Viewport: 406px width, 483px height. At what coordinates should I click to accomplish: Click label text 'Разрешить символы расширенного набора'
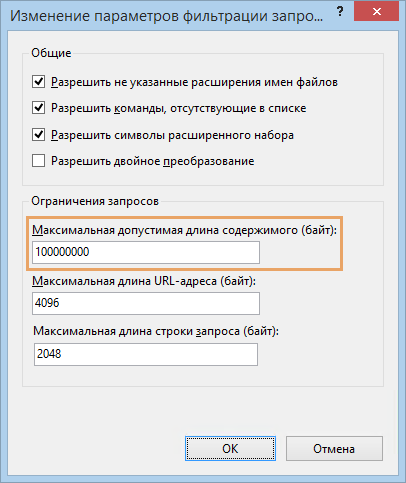[x=172, y=135]
